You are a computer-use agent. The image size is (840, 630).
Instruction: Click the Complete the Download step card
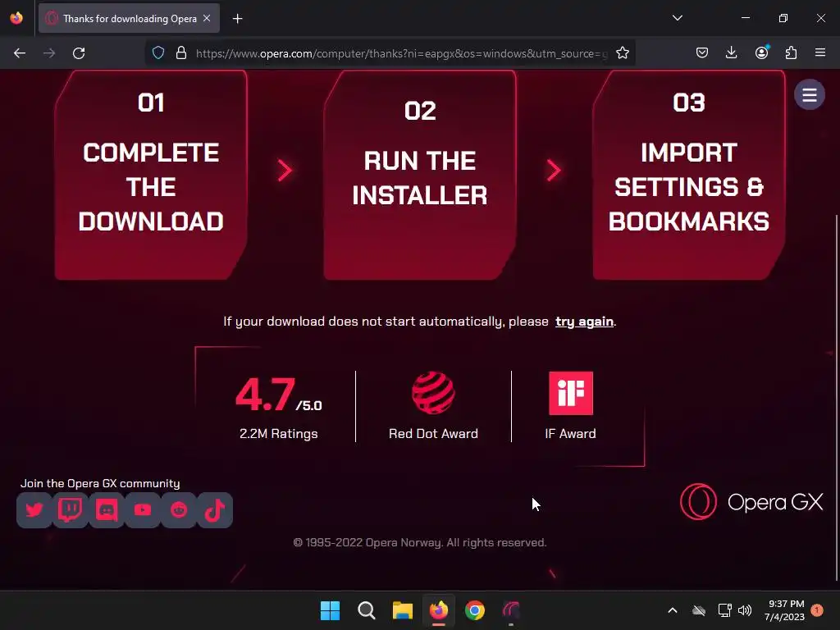click(151, 175)
